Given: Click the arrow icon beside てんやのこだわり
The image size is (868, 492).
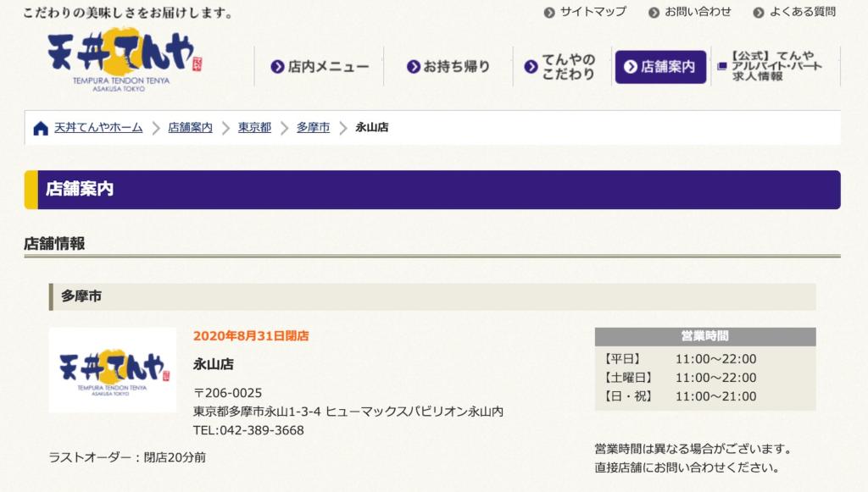Looking at the screenshot, I should [531, 67].
